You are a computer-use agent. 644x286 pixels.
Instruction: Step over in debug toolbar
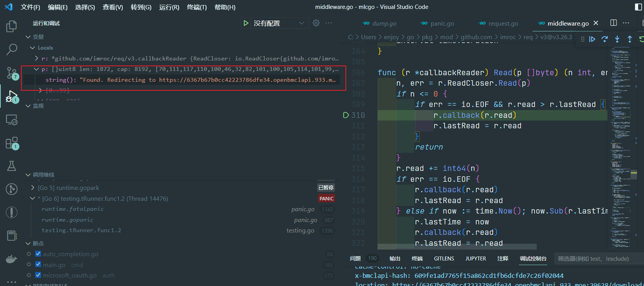point(605,39)
